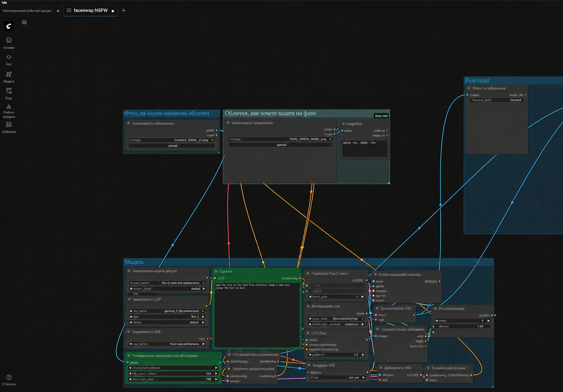The width and height of the screenshot is (563, 392).
Task: Open the Моделі (Models) sidebar panel
Action: click(x=9, y=77)
